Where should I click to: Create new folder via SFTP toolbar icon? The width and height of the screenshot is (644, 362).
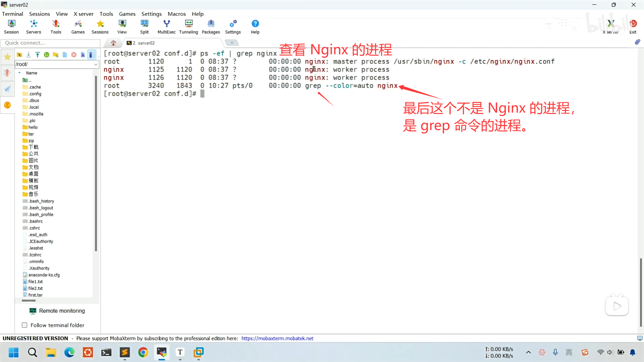click(x=56, y=55)
